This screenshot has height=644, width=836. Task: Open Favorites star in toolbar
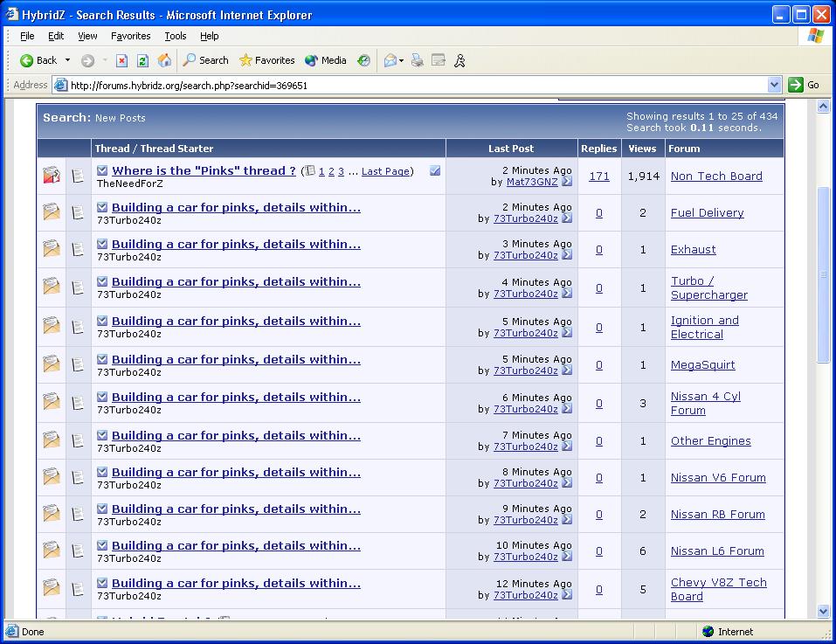[x=266, y=60]
